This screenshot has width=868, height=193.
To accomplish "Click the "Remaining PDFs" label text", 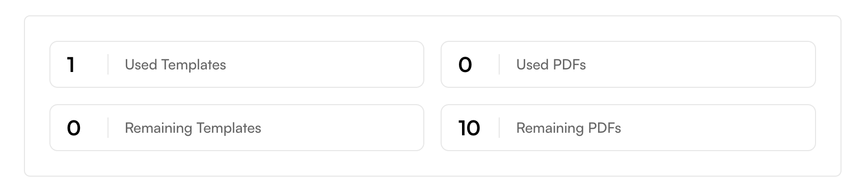I will (x=568, y=128).
